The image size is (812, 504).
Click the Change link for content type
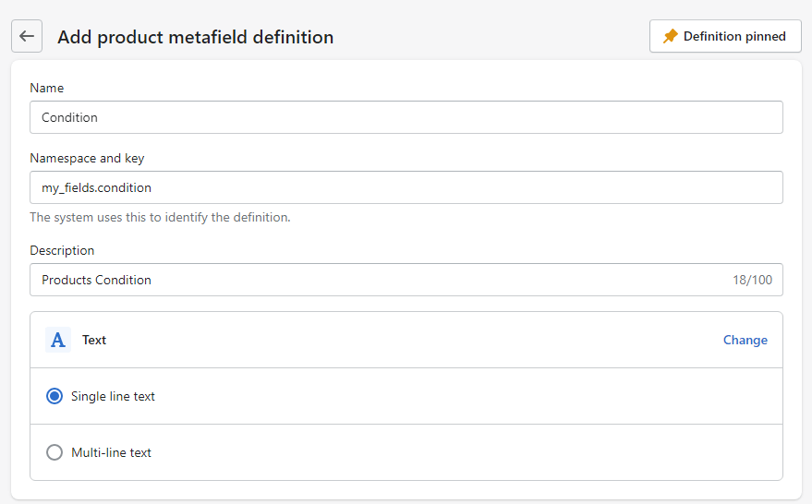click(x=745, y=340)
